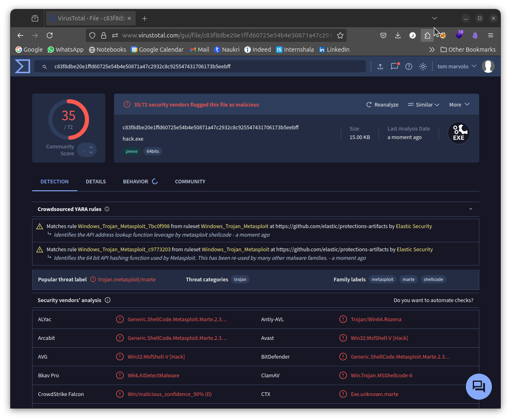Open the list all tabs chevron
The image size is (511, 420).
(435, 18)
